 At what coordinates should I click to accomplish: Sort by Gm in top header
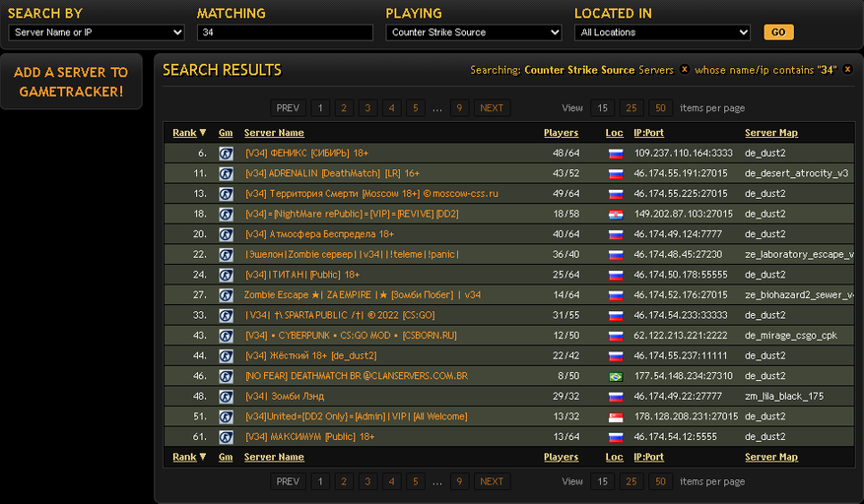click(x=226, y=133)
